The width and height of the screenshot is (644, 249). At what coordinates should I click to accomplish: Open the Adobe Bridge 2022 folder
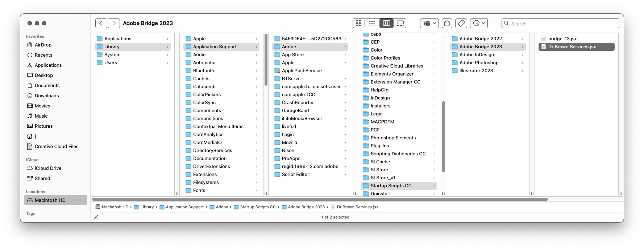488,39
